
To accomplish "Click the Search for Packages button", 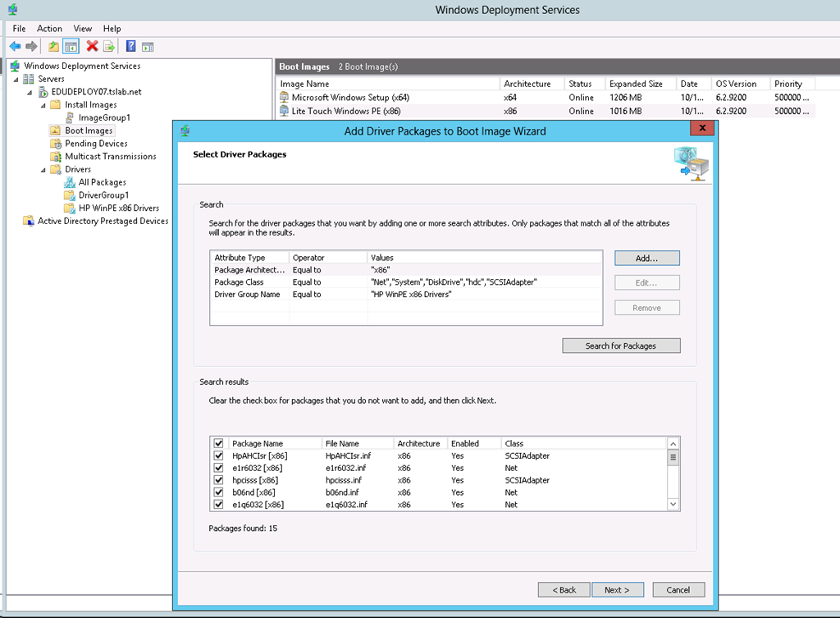I will click(x=621, y=345).
